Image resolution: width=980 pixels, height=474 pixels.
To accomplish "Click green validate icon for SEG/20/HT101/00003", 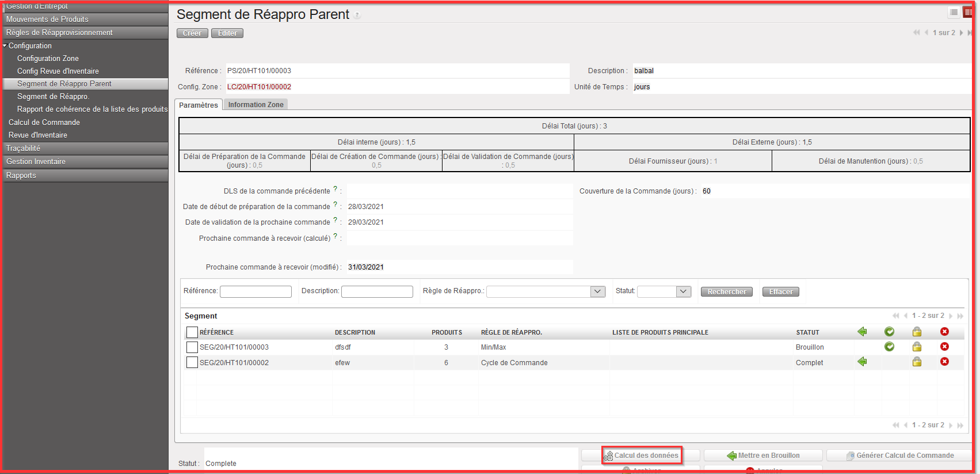I will coord(889,347).
